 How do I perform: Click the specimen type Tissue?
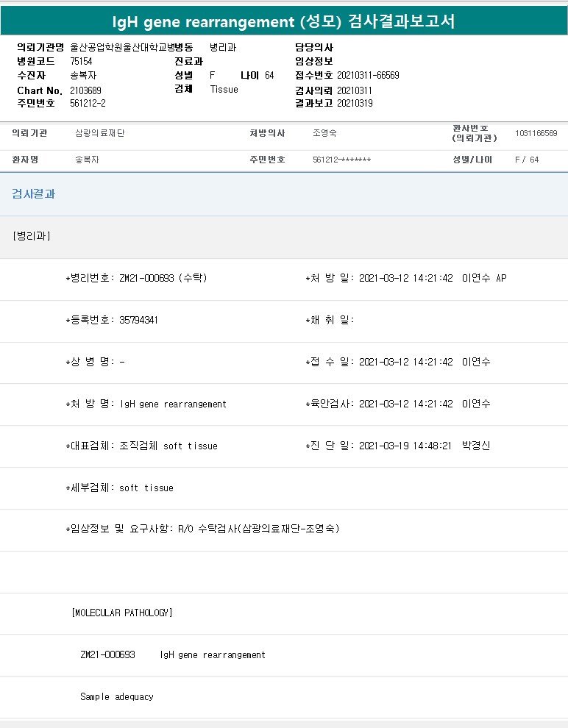[224, 89]
